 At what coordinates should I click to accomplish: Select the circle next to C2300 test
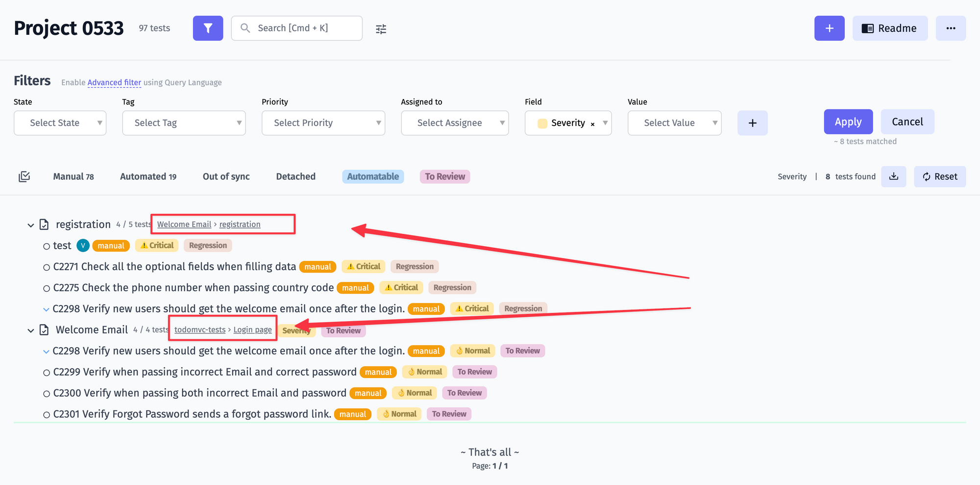click(x=47, y=394)
